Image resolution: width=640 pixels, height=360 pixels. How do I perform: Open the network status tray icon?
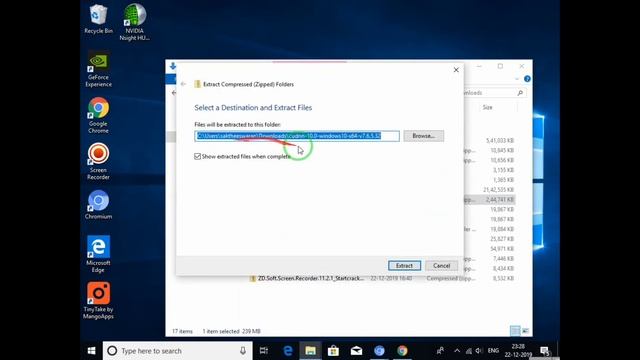click(x=469, y=351)
